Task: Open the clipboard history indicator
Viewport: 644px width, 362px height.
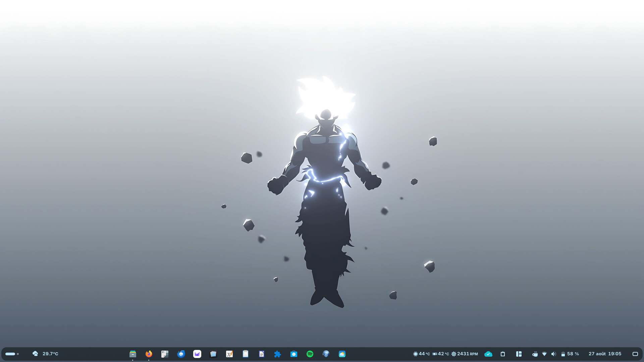Action: pyautogui.click(x=503, y=354)
